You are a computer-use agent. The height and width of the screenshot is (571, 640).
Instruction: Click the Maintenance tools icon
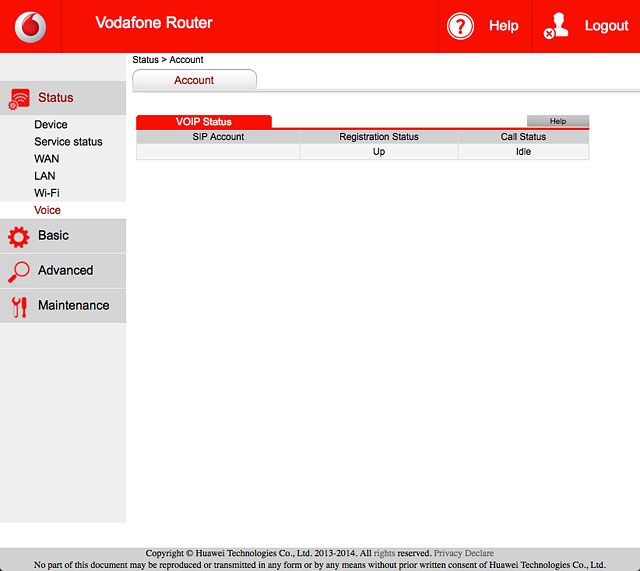19,307
